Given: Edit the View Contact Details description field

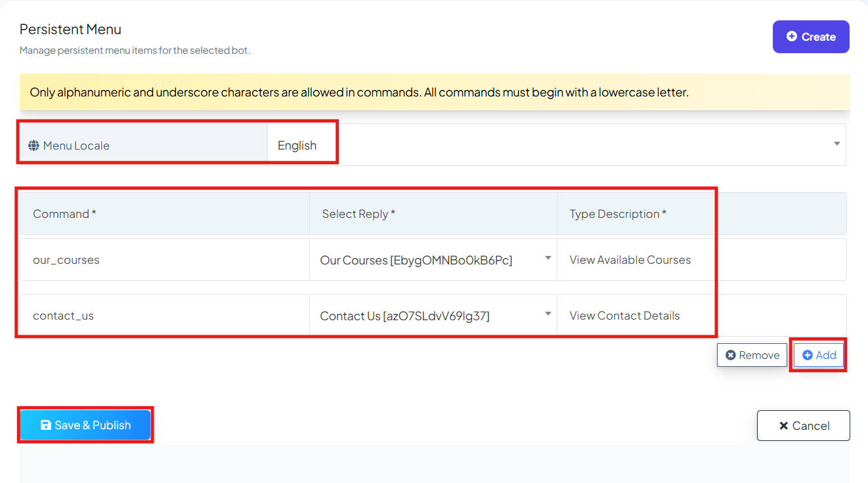Looking at the screenshot, I should tap(702, 316).
